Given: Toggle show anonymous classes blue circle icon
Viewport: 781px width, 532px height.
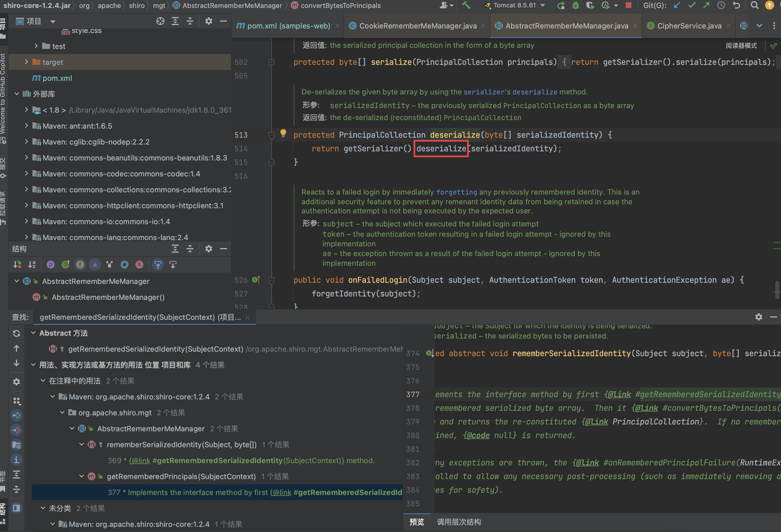Looking at the screenshot, I should [x=124, y=265].
